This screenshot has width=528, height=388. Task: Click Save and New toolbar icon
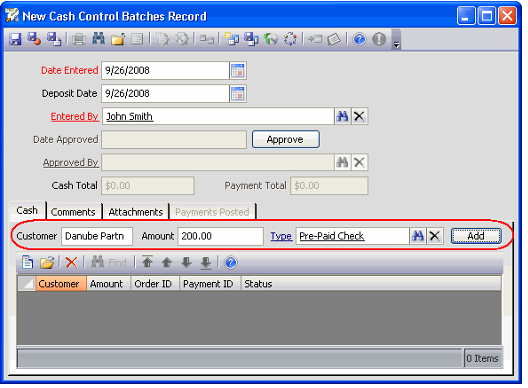click(54, 39)
